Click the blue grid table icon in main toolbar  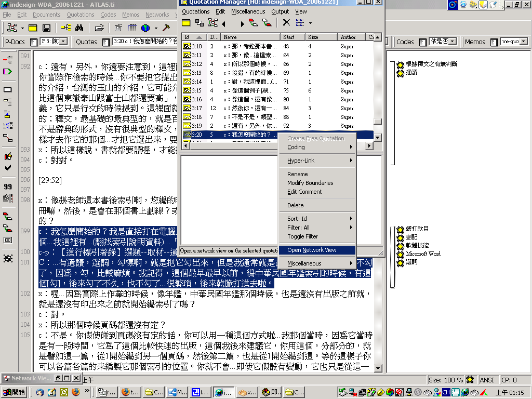click(x=132, y=28)
